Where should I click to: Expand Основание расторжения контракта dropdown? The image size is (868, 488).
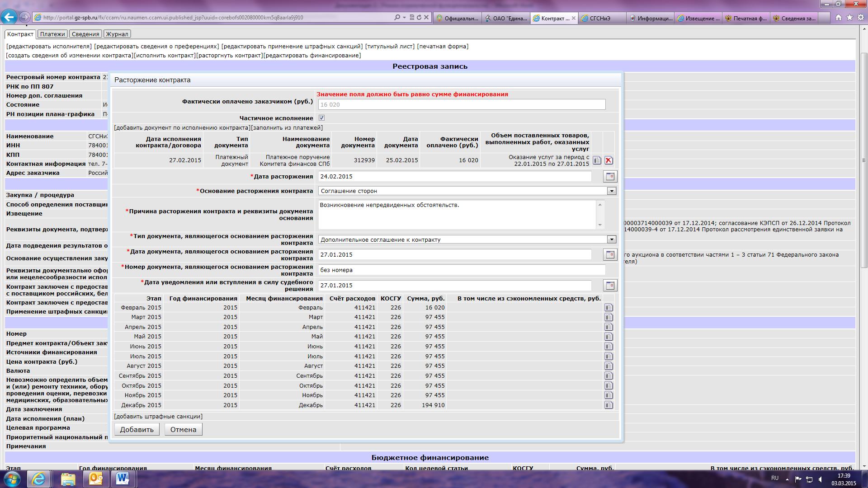coord(611,191)
